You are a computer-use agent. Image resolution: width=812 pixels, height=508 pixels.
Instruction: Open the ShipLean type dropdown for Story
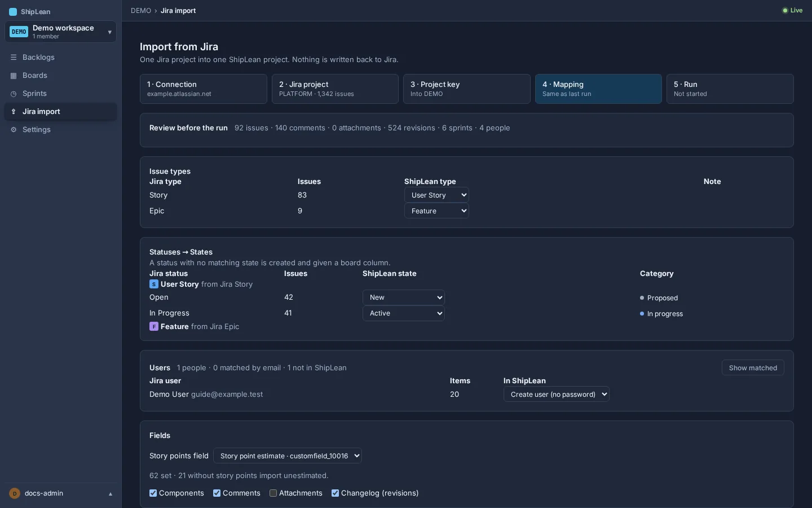(x=436, y=195)
